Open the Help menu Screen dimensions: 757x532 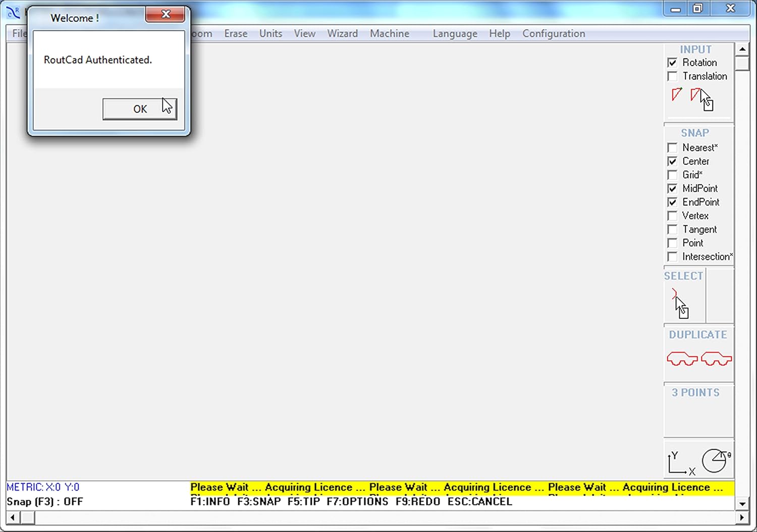tap(500, 34)
